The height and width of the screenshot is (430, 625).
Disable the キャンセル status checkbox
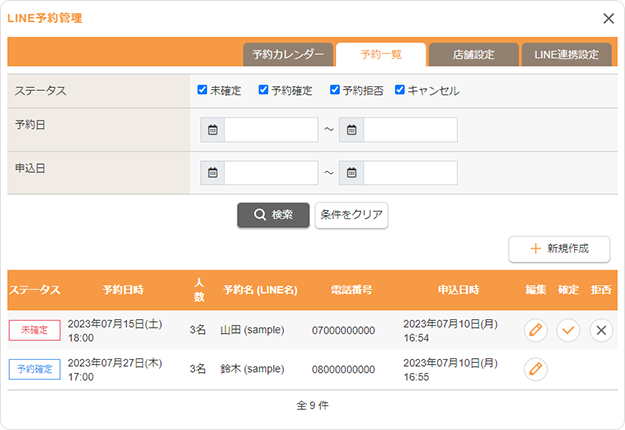tap(400, 90)
